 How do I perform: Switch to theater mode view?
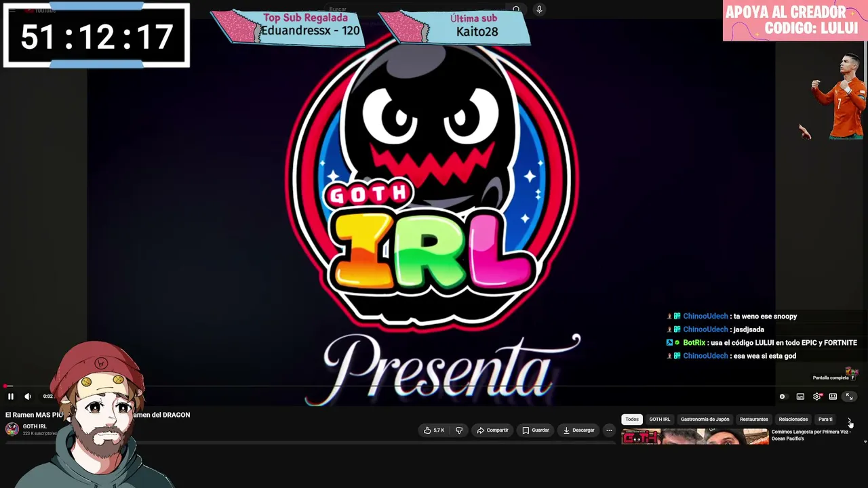[x=833, y=396]
